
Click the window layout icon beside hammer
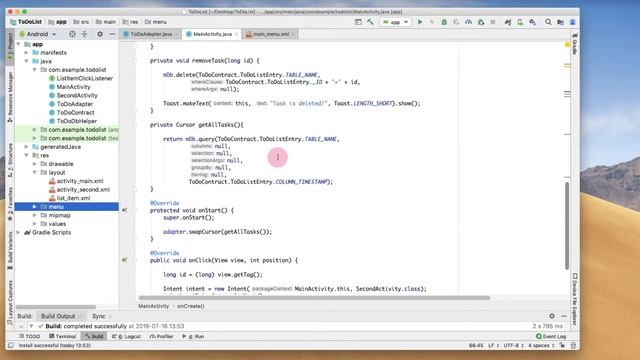[358, 22]
